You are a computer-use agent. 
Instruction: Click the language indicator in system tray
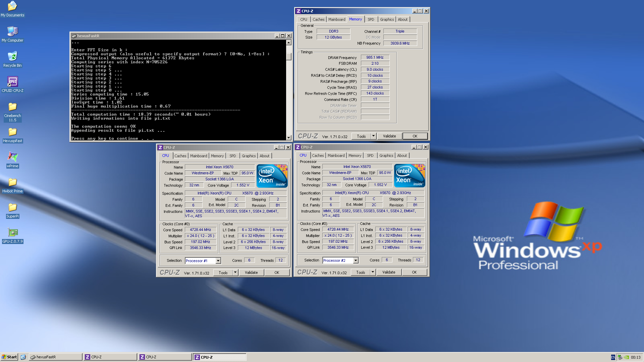pos(613,357)
